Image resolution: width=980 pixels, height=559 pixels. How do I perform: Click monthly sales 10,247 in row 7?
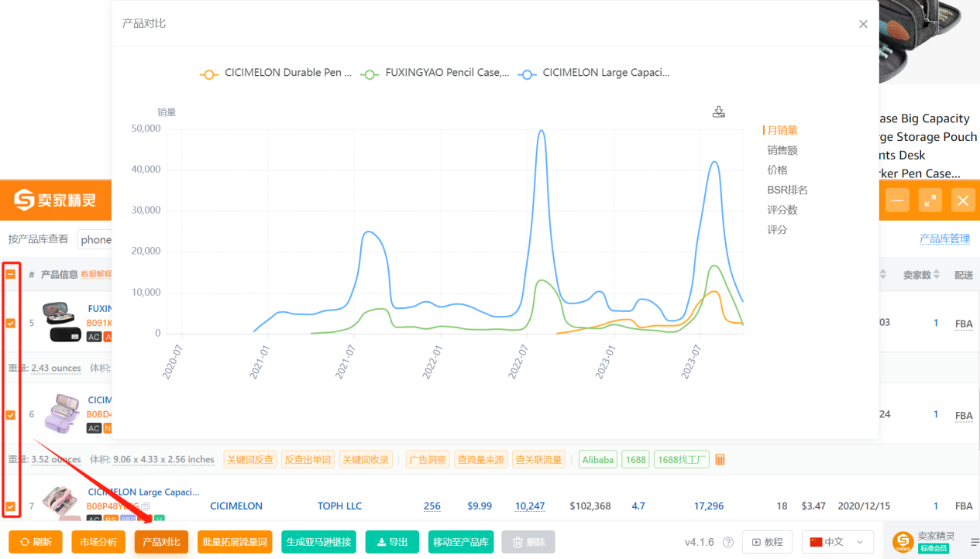[530, 506]
